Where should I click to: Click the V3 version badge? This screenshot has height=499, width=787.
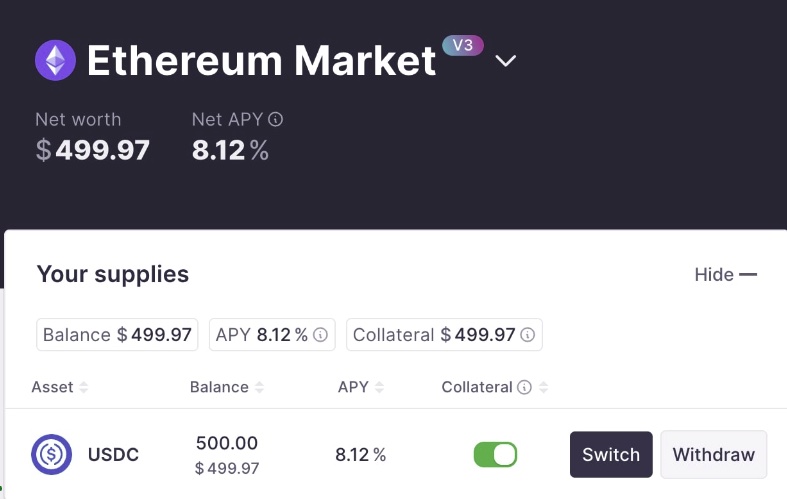tap(463, 45)
